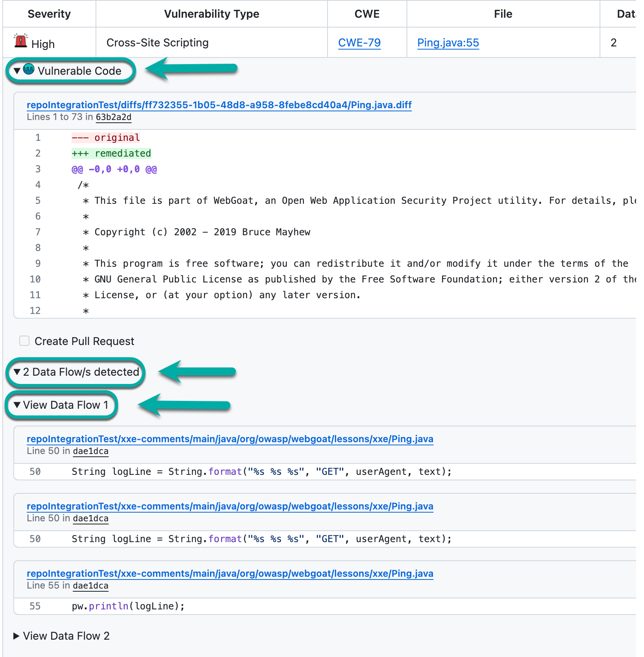Tick the Create Pull Request checkbox
The image size is (644, 657).
[24, 341]
